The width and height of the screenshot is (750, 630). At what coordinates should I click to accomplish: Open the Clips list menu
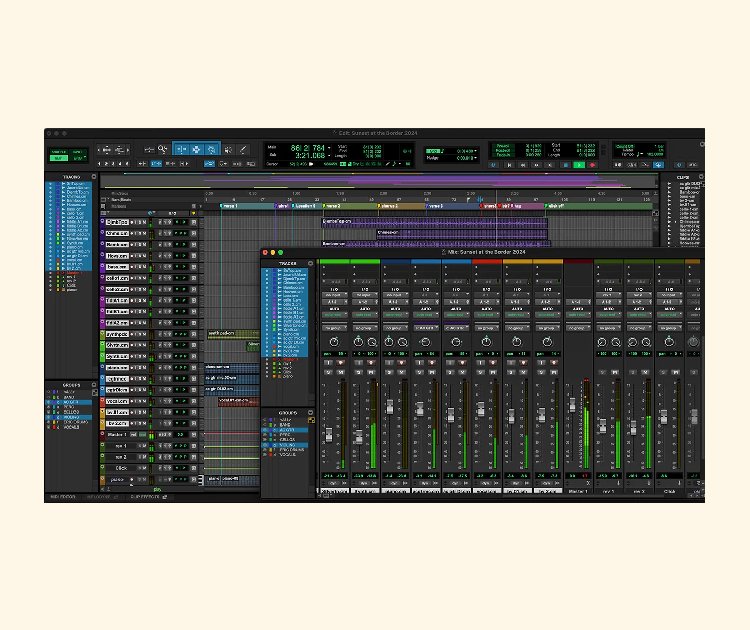point(701,177)
